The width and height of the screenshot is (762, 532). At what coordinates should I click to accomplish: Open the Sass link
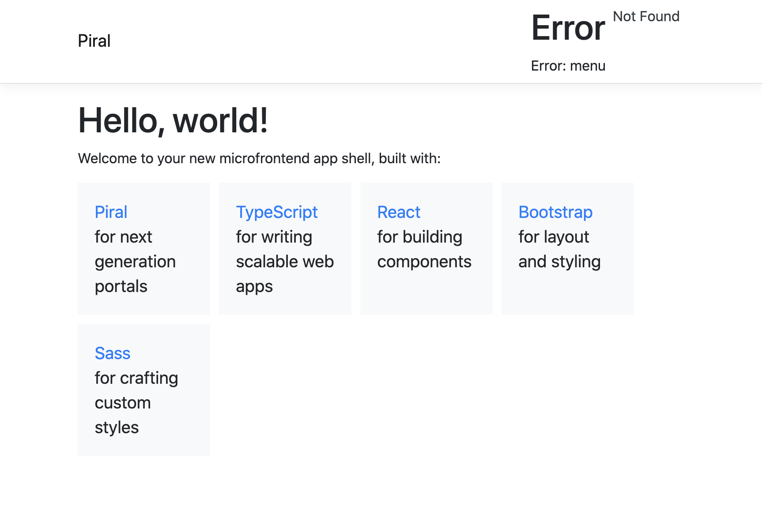point(113,353)
